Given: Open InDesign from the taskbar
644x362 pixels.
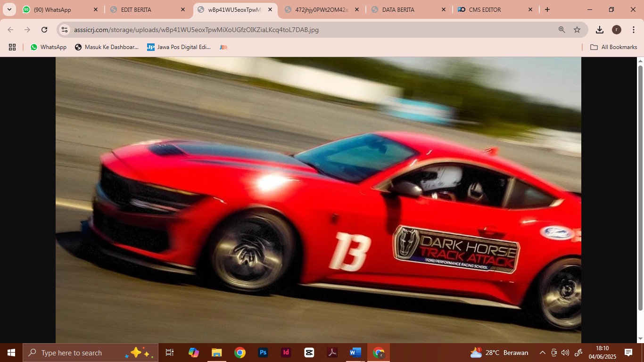Looking at the screenshot, I should 286,353.
